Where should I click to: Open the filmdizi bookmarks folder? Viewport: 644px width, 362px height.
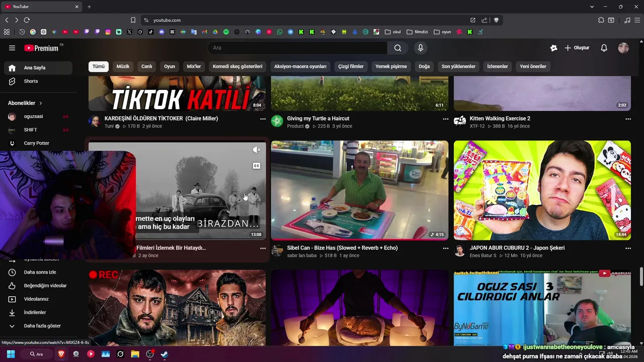click(417, 32)
